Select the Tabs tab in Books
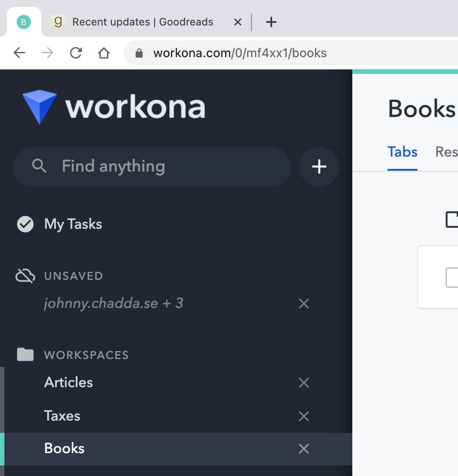The image size is (458, 476). click(402, 152)
